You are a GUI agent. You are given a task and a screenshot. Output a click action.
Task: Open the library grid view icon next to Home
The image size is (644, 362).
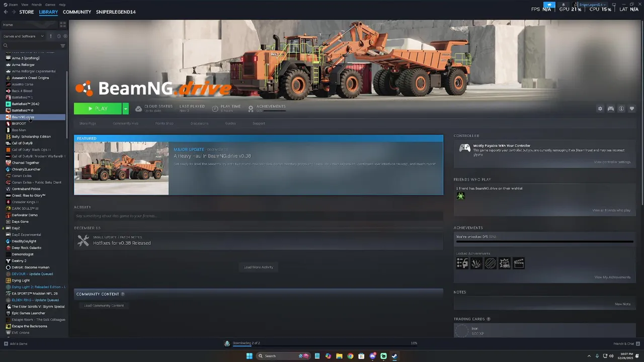coord(63,25)
